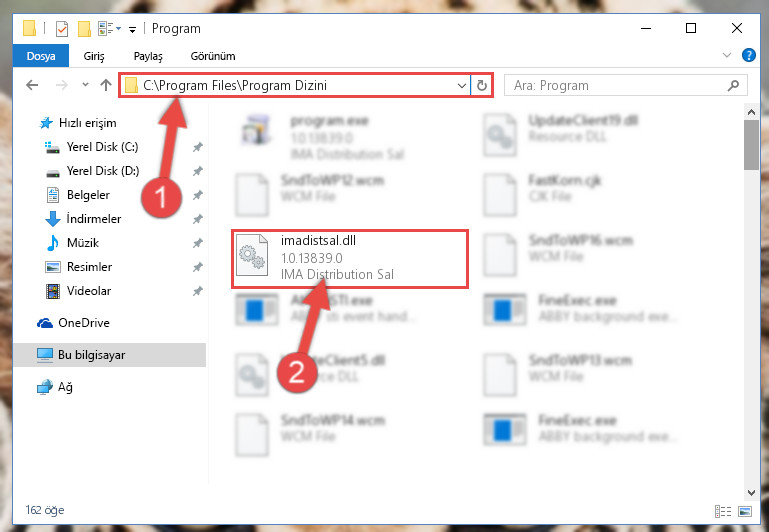Click the Back navigation arrow
This screenshot has height=532, width=769.
[32, 85]
